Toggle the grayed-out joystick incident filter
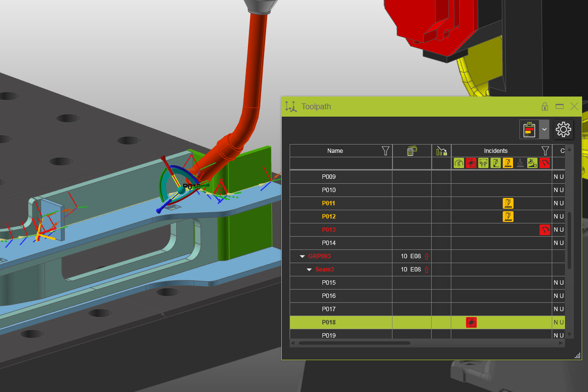The width and height of the screenshot is (588, 392). click(x=520, y=163)
